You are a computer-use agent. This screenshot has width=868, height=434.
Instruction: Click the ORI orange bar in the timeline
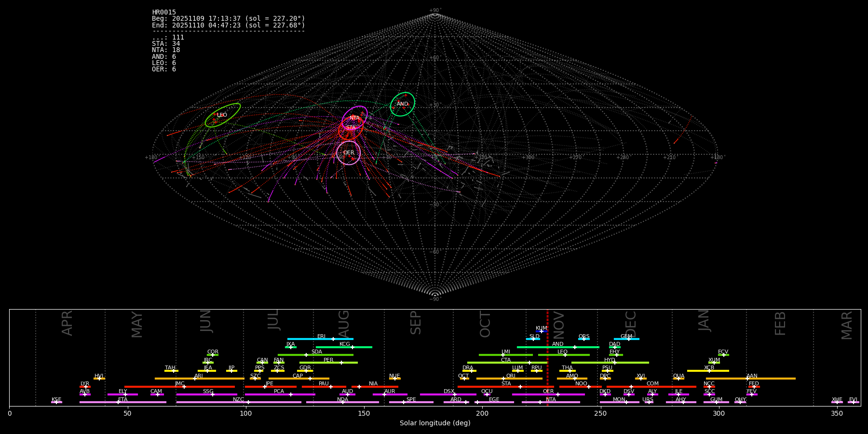(509, 379)
